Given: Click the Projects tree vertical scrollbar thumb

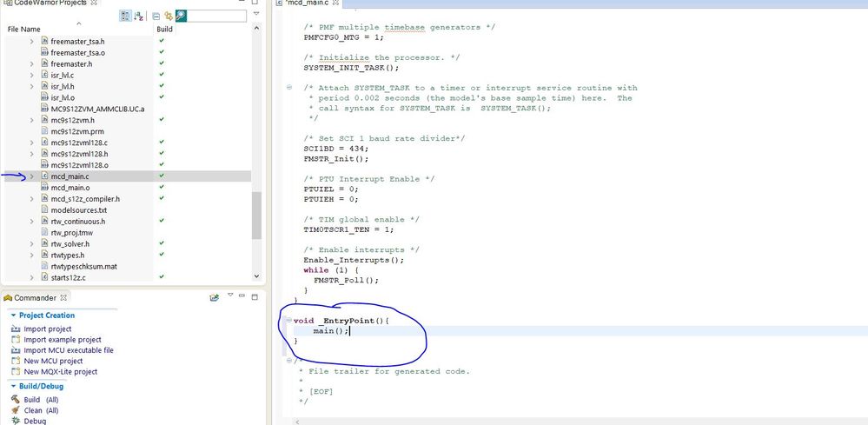Looking at the screenshot, I should [256, 216].
